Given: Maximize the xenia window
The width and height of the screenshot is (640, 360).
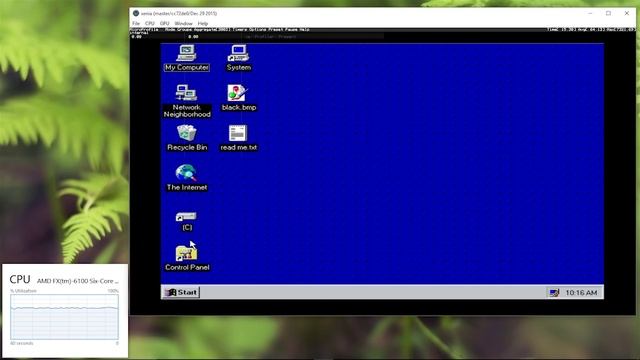Looking at the screenshot, I should coord(609,13).
